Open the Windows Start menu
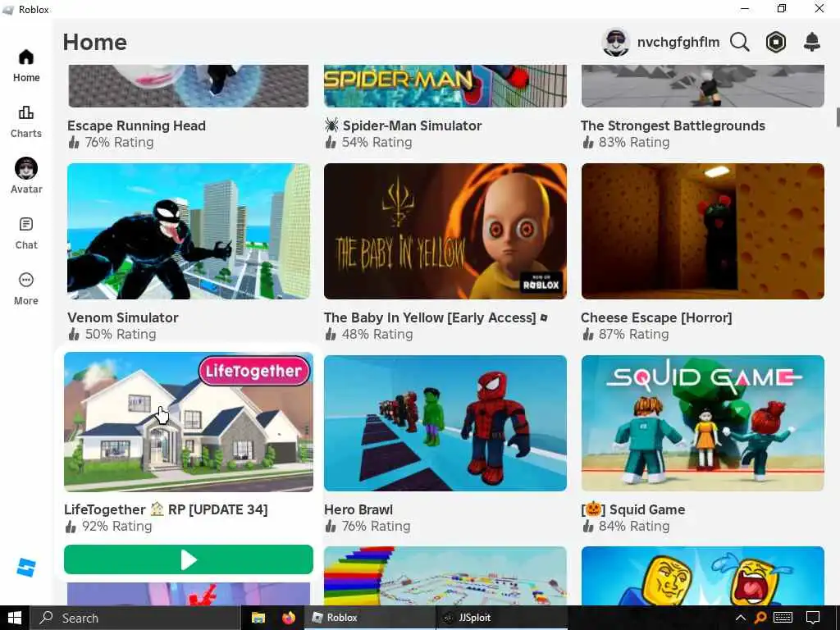The image size is (840, 630). pyautogui.click(x=15, y=618)
